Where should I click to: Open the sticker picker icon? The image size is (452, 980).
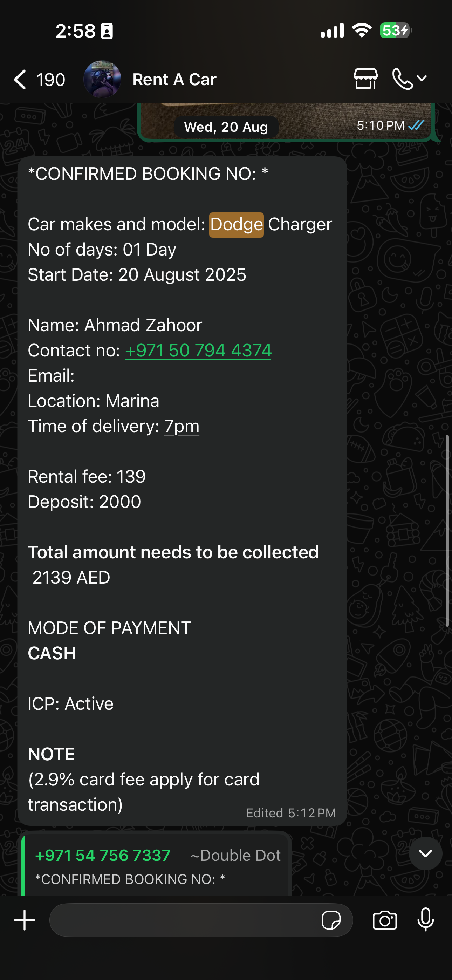331,920
